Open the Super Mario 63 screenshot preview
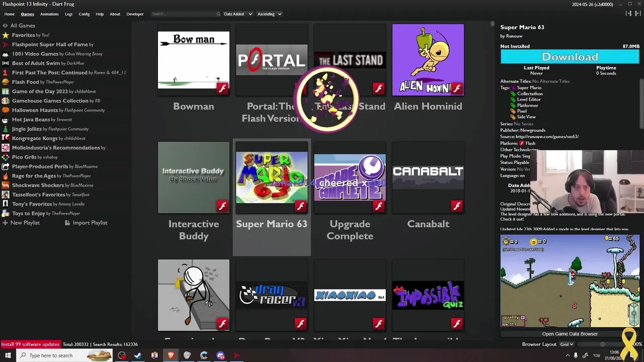Viewport: 644px width, 362px height. point(570,281)
